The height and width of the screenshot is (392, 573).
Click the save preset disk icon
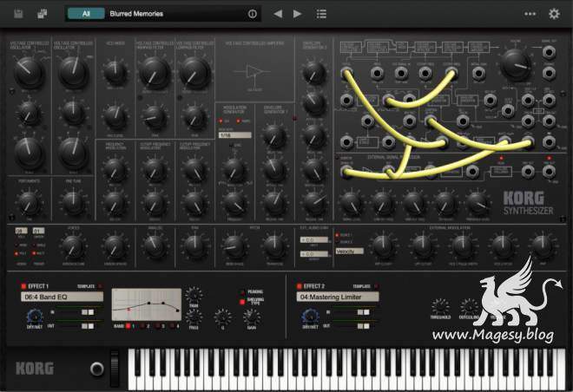click(18, 14)
